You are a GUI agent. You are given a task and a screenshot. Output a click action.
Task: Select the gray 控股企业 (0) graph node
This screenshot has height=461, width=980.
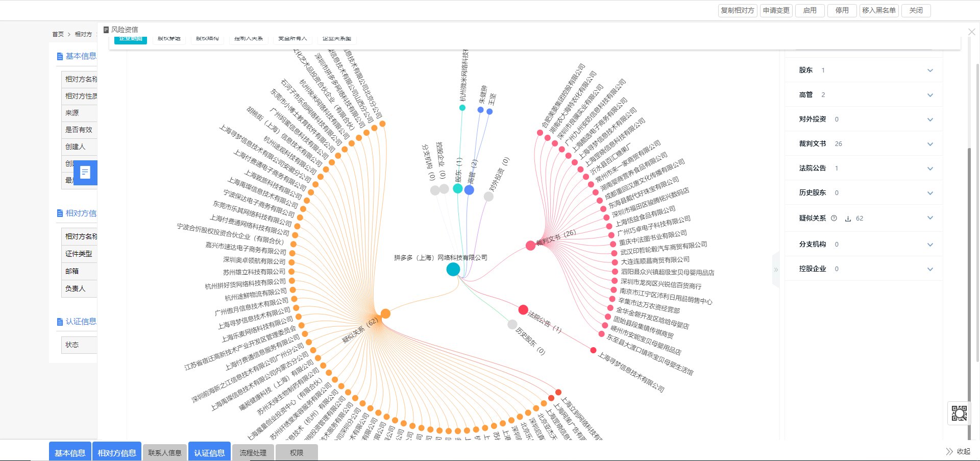click(x=444, y=189)
